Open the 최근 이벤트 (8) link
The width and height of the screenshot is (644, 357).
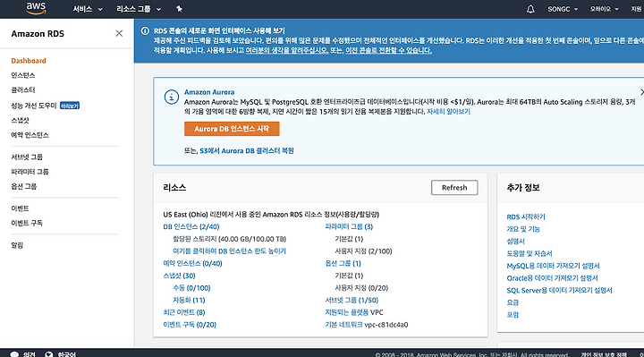click(x=184, y=312)
